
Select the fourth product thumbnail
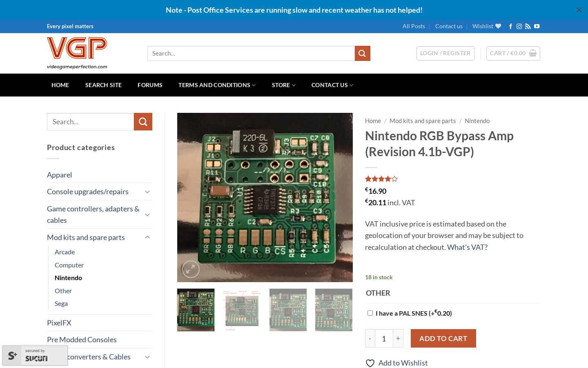[334, 310]
